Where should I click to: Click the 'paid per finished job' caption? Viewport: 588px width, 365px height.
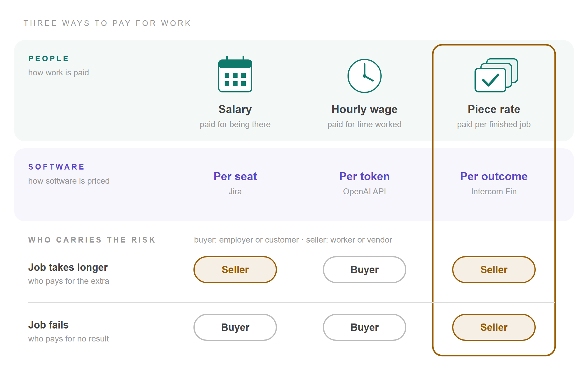pyautogui.click(x=494, y=125)
